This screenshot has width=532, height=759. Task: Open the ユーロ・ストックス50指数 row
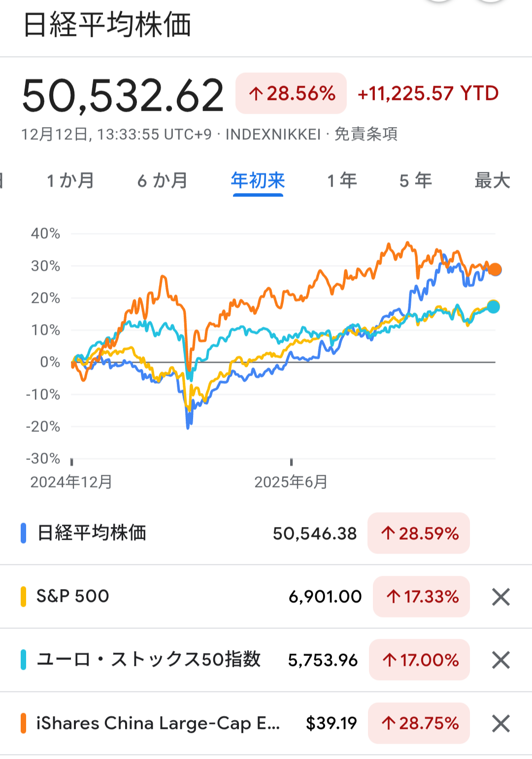pyautogui.click(x=148, y=660)
